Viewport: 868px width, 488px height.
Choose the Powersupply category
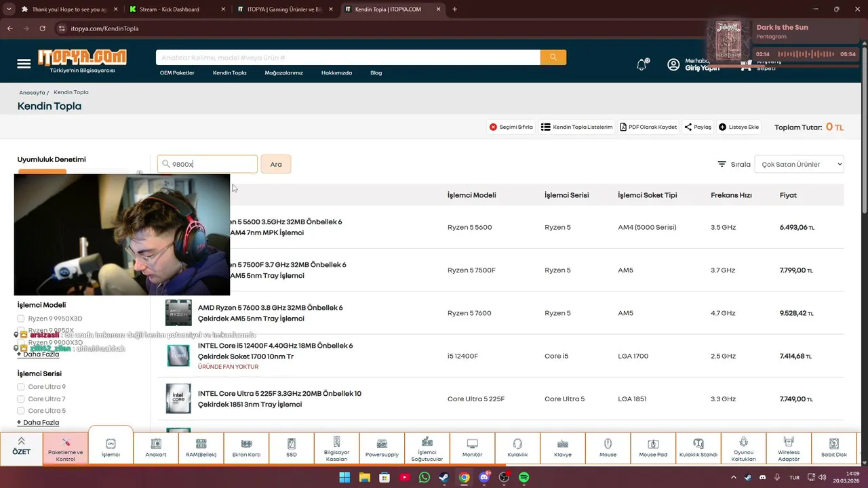pyautogui.click(x=382, y=449)
